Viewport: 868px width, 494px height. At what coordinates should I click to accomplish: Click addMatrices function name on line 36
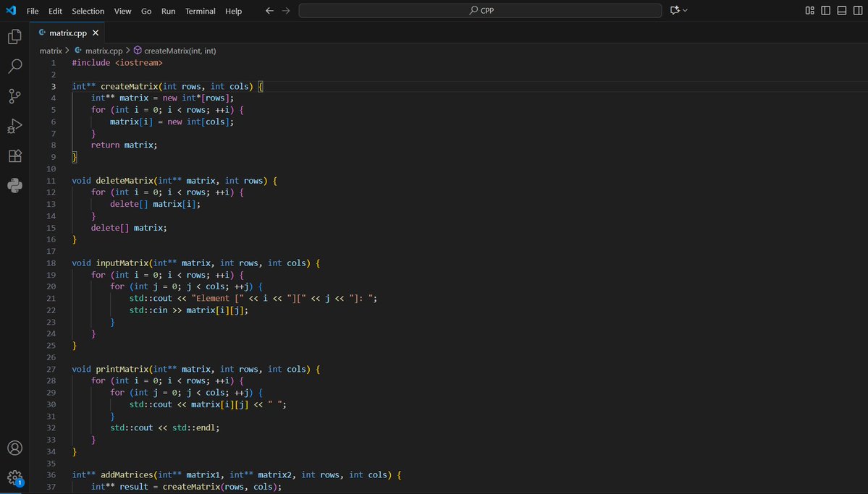127,474
